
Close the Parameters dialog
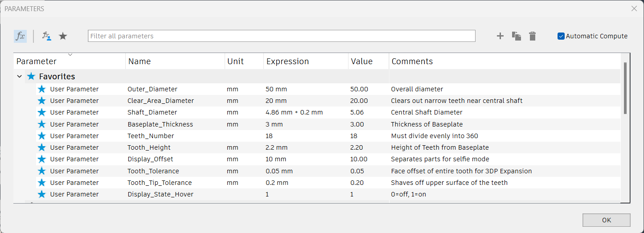(634, 8)
